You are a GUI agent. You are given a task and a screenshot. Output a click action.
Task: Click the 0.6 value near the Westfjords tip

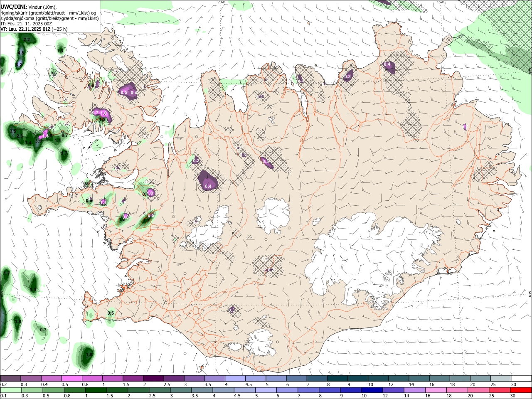point(54,74)
